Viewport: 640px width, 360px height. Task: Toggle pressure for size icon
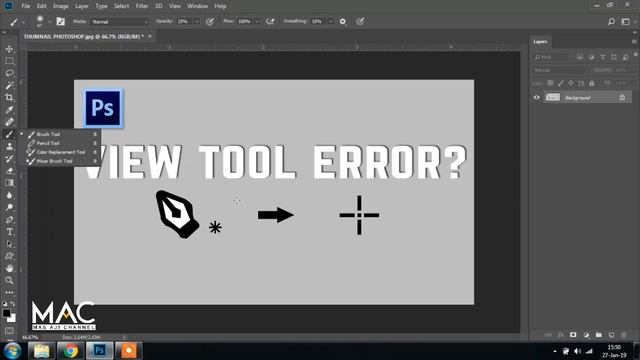[360, 22]
